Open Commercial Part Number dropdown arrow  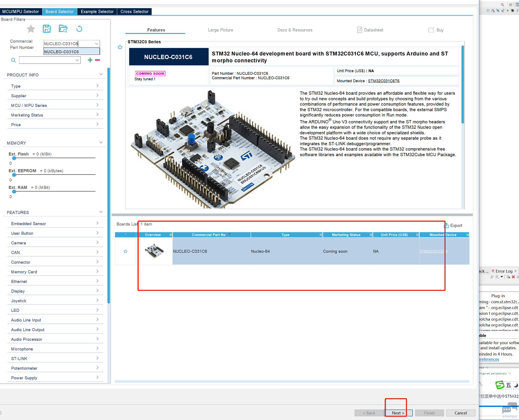[x=97, y=44]
